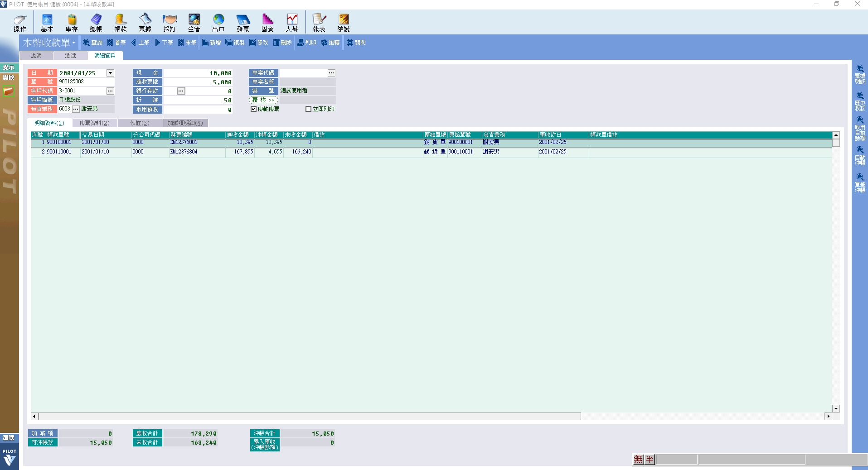Open the 客戶代碼 lookup ellipsis button
The width and height of the screenshot is (868, 470).
point(110,91)
